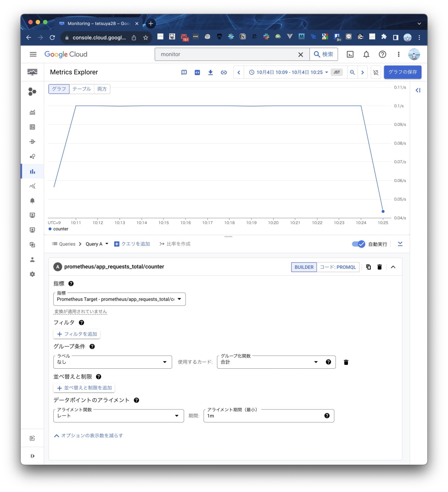Click the 検索 search button
This screenshot has width=448, height=492.
(x=324, y=54)
